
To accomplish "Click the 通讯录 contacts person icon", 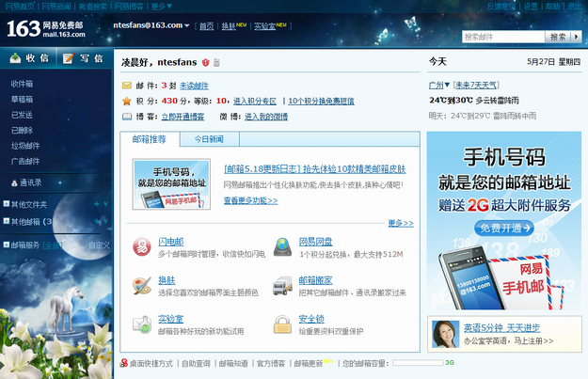I will click(14, 183).
